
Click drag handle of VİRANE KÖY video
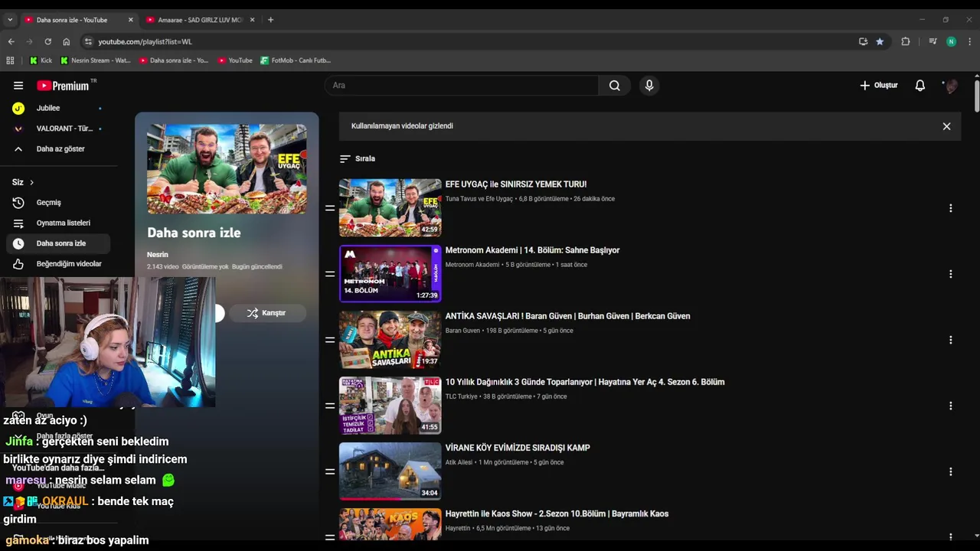pos(330,471)
